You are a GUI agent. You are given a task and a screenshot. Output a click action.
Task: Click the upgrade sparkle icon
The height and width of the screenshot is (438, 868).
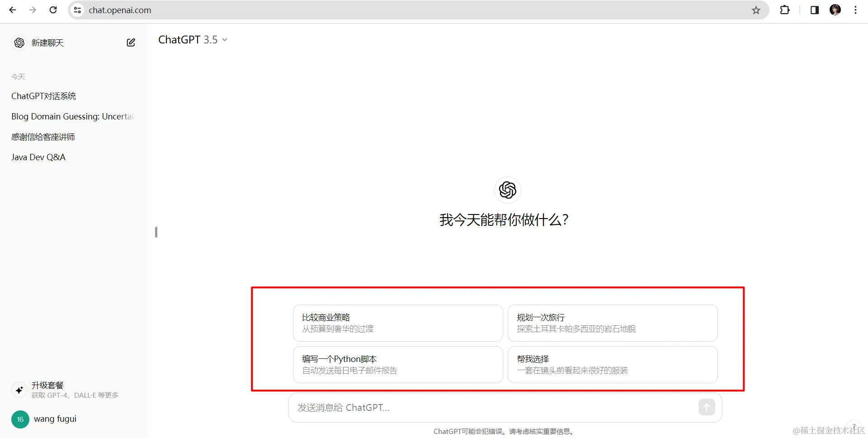19,390
